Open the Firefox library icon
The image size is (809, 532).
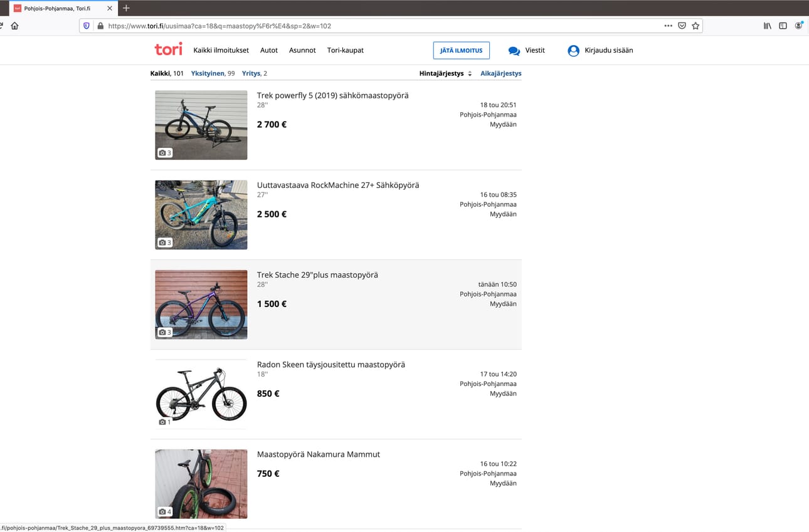[767, 26]
